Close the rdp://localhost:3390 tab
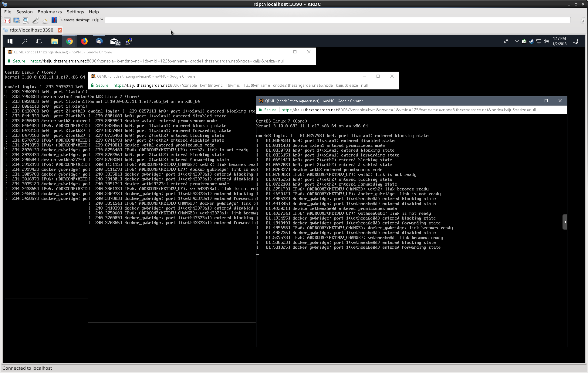This screenshot has height=373, width=588. coord(60,30)
